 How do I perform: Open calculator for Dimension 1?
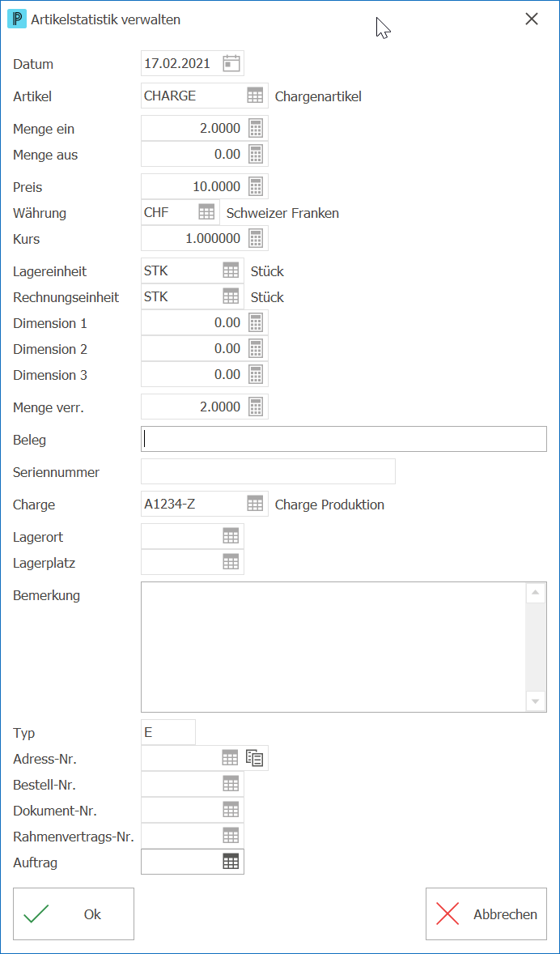(256, 322)
